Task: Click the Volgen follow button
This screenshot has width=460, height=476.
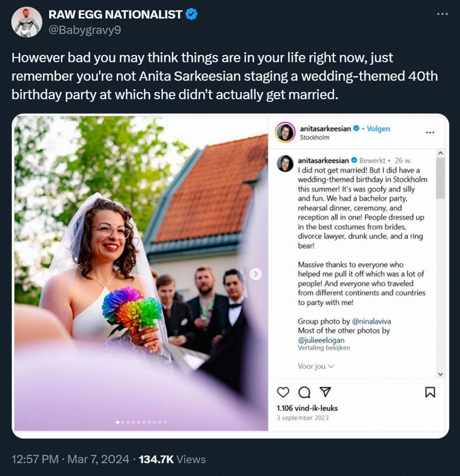Action: point(378,128)
